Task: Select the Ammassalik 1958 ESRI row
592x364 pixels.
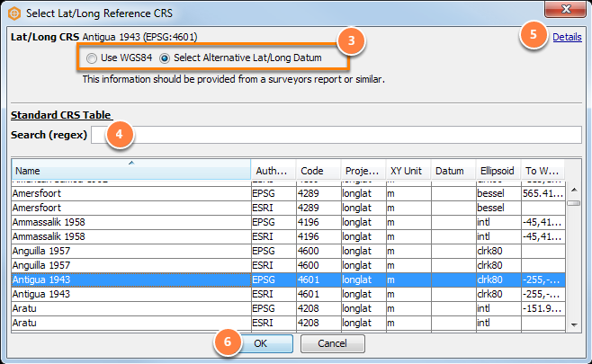Action: (x=288, y=236)
